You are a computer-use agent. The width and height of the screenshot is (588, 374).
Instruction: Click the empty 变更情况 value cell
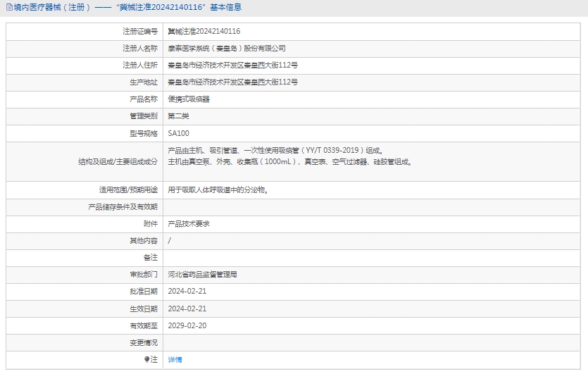coord(373,342)
